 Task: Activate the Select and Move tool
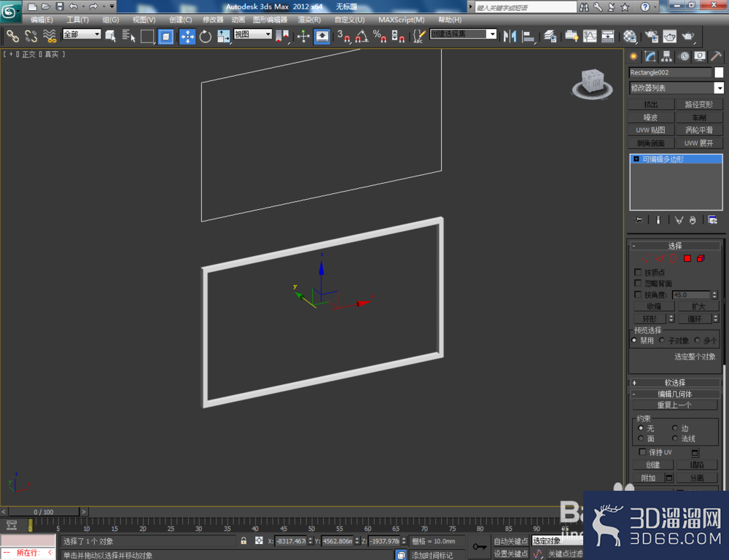pos(187,36)
